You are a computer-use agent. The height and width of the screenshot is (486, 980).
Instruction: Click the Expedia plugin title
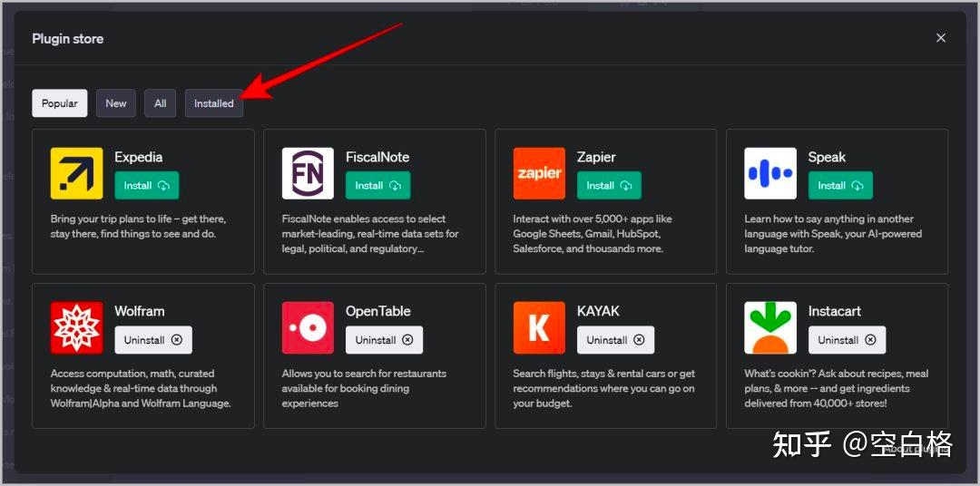click(139, 158)
